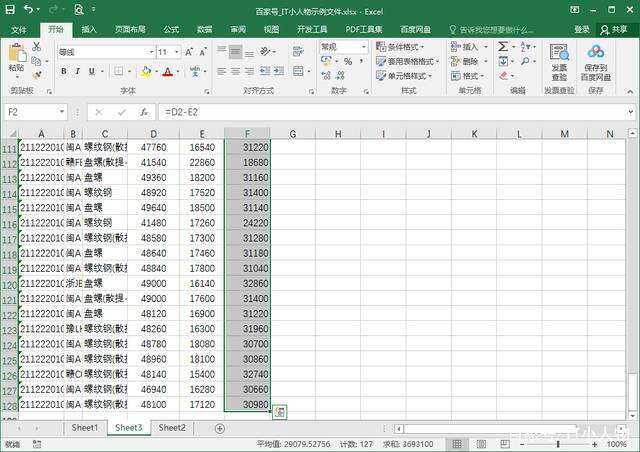Increase decimal places

pos(326,75)
